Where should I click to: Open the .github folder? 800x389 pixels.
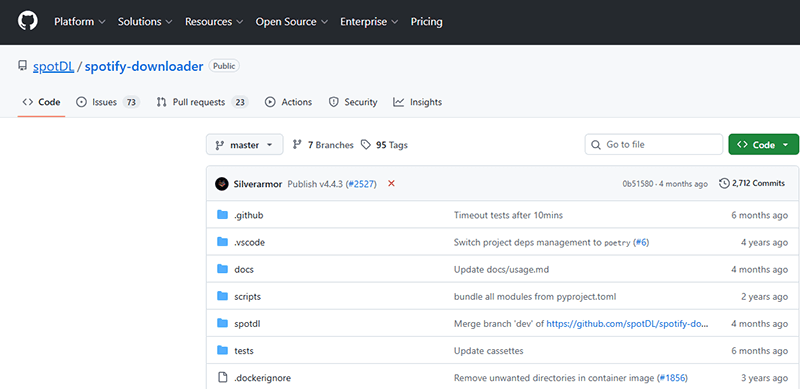[248, 215]
